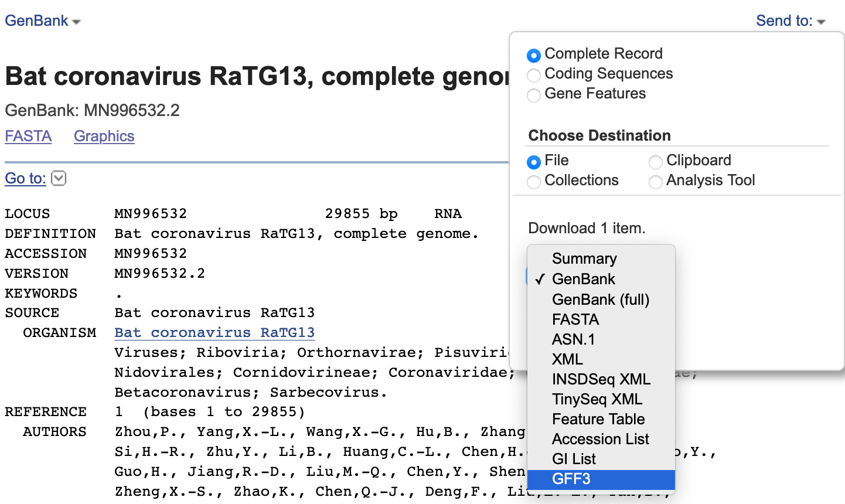Screen dimensions: 845x504
Task: Choose Clipboard as destination
Action: tap(655, 162)
